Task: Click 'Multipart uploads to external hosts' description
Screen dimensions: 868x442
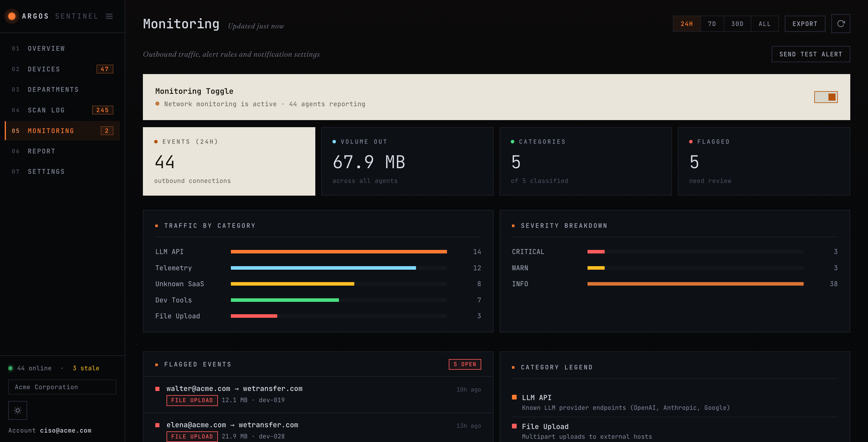Action: [x=587, y=437]
